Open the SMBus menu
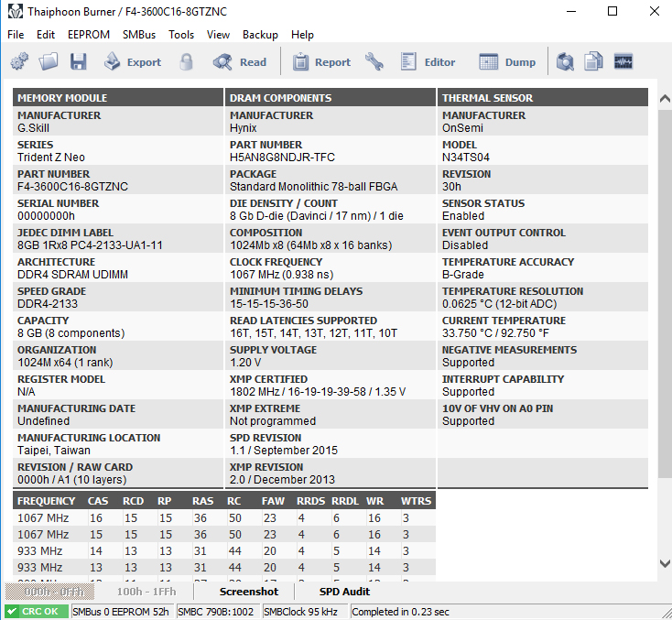The width and height of the screenshot is (672, 620). [x=139, y=35]
